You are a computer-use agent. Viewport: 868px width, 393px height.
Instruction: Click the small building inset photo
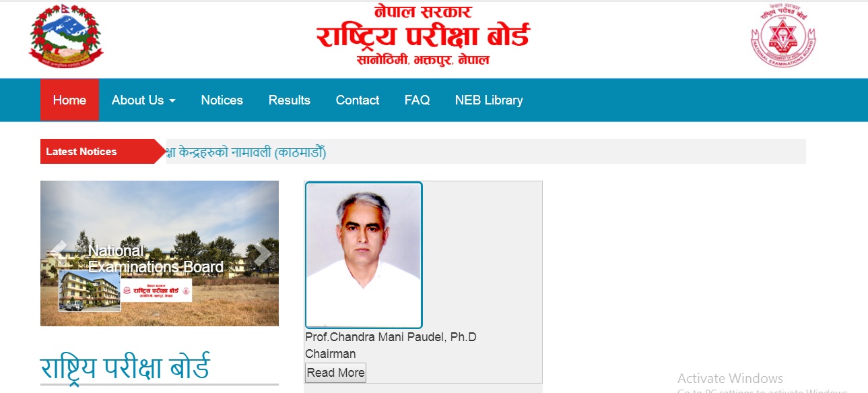point(90,291)
